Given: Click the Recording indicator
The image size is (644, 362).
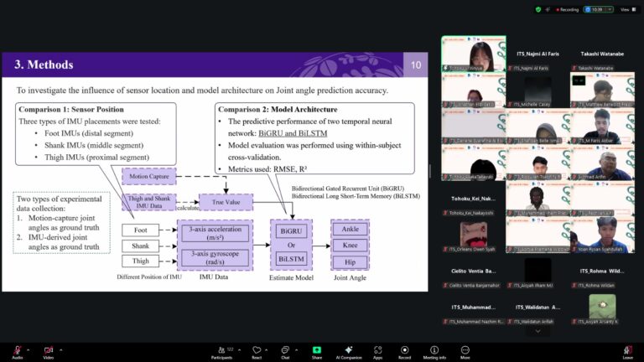Looking at the screenshot, I should tap(566, 9).
